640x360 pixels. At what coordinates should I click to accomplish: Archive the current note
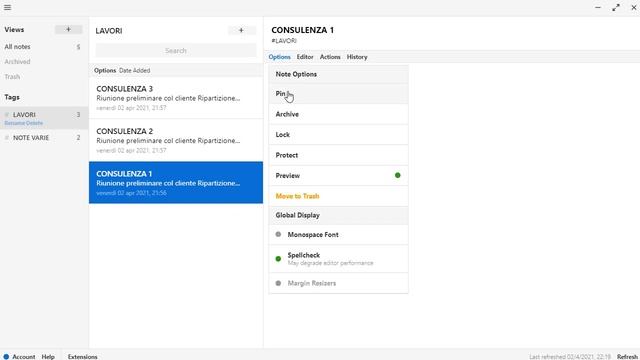coord(339,114)
